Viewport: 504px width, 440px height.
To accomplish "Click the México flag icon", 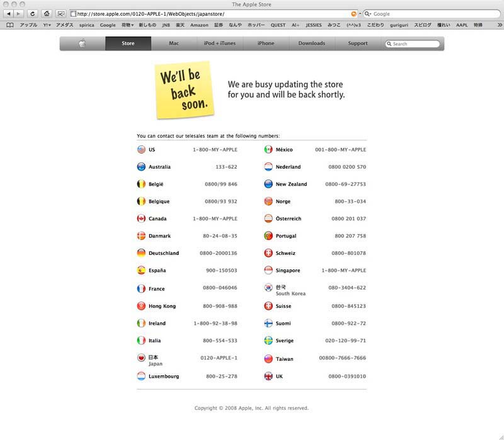I will tap(268, 150).
